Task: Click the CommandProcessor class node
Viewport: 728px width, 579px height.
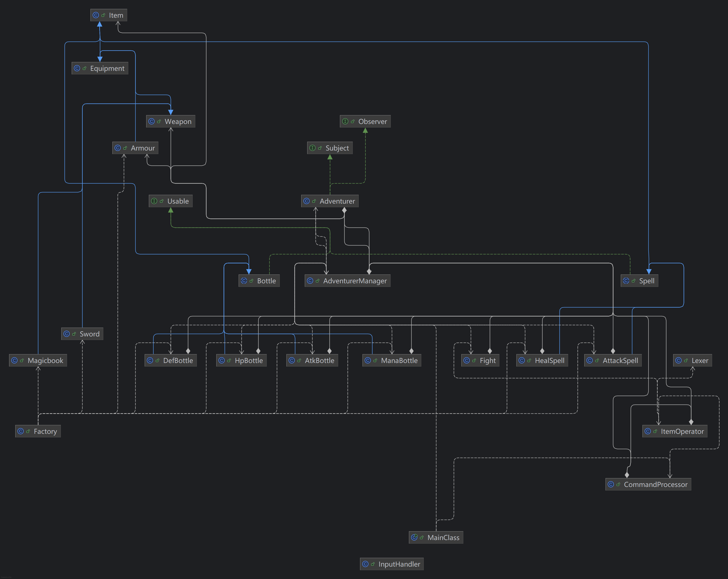Action: [x=648, y=484]
